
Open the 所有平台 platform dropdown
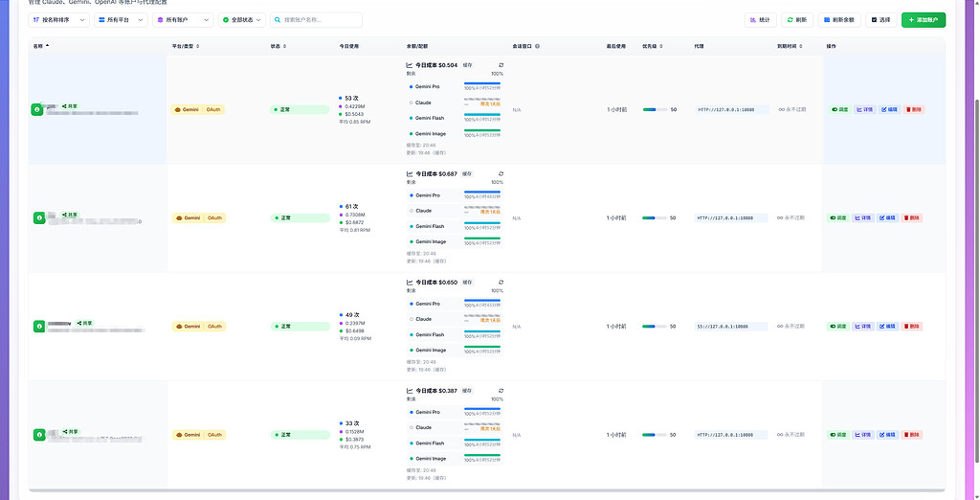coord(121,20)
